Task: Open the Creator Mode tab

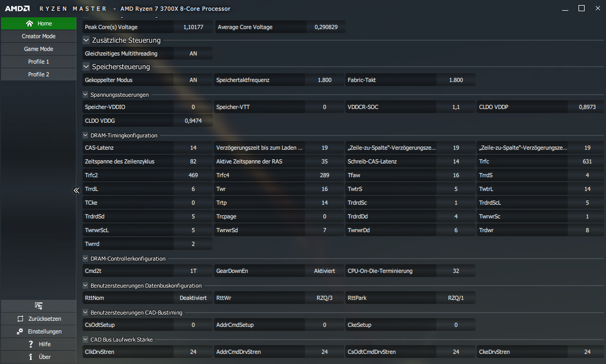Action: 39,36
